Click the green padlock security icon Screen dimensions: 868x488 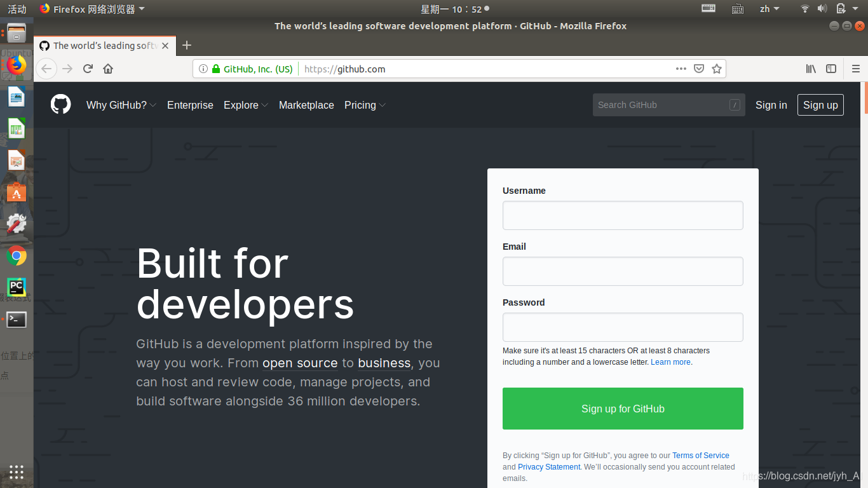point(216,69)
